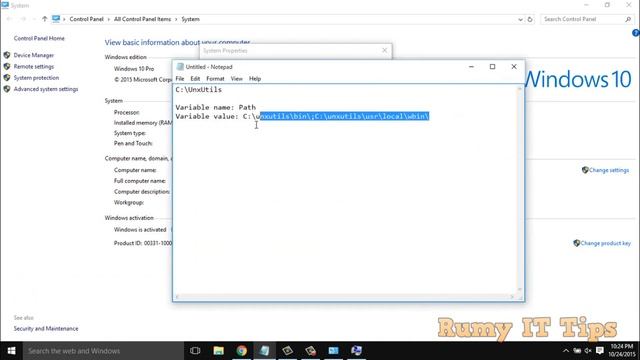Open the Notepad Edit menu

coord(195,78)
